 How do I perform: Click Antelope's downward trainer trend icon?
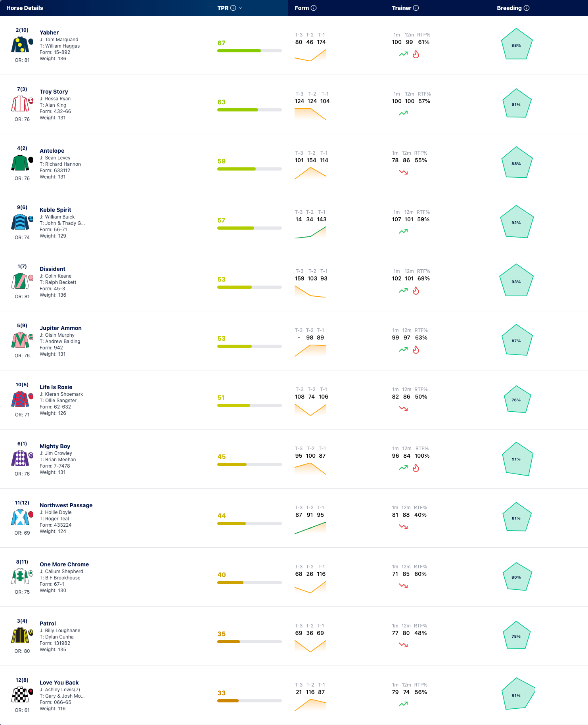403,172
